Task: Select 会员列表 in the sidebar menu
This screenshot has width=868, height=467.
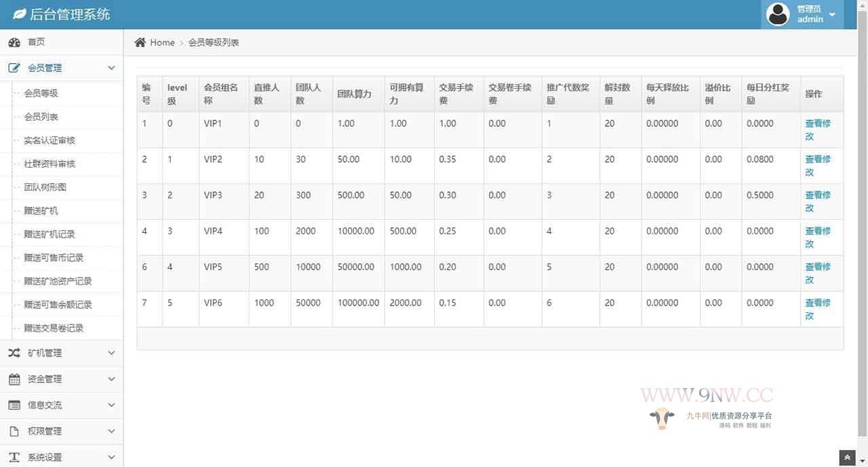Action: 41,117
